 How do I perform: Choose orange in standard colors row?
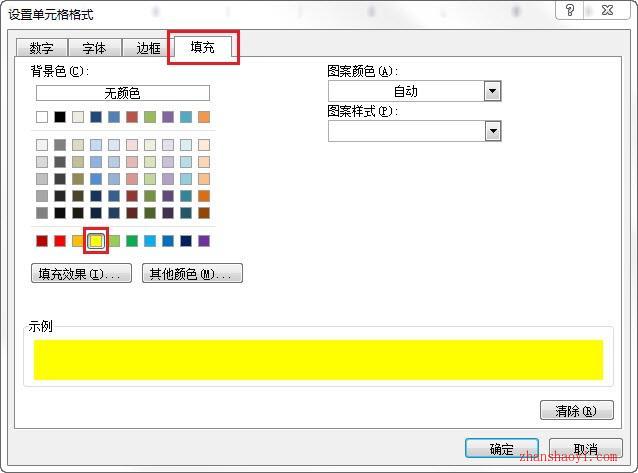coord(77,241)
